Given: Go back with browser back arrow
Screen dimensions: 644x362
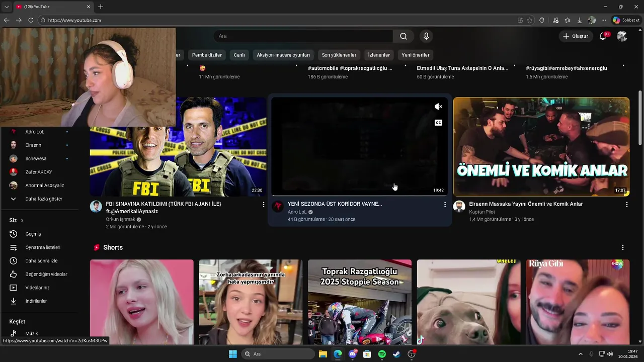Looking at the screenshot, I should (x=7, y=20).
